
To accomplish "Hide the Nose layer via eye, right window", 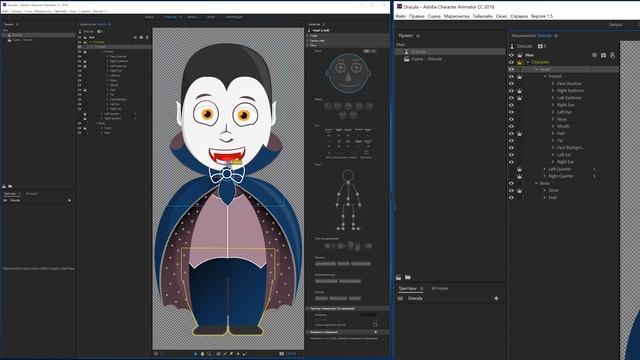I will [x=511, y=119].
